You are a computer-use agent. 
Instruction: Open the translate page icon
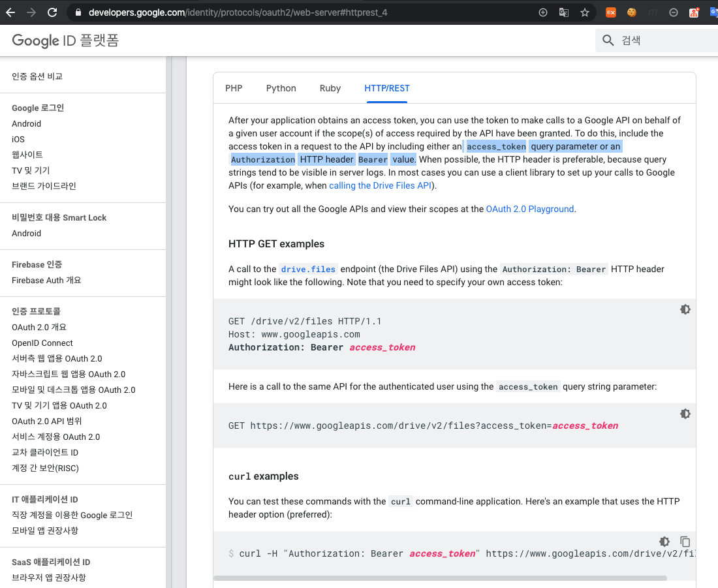click(x=564, y=12)
